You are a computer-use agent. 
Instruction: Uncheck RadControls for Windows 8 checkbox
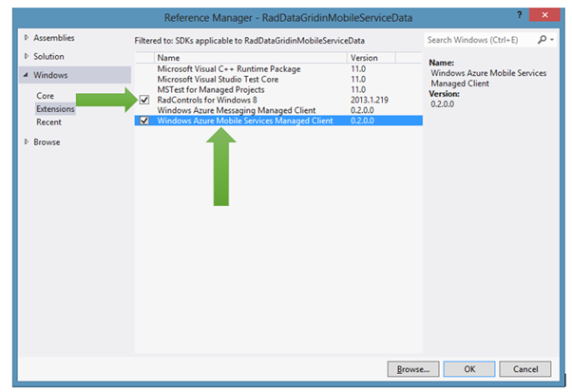tap(144, 100)
